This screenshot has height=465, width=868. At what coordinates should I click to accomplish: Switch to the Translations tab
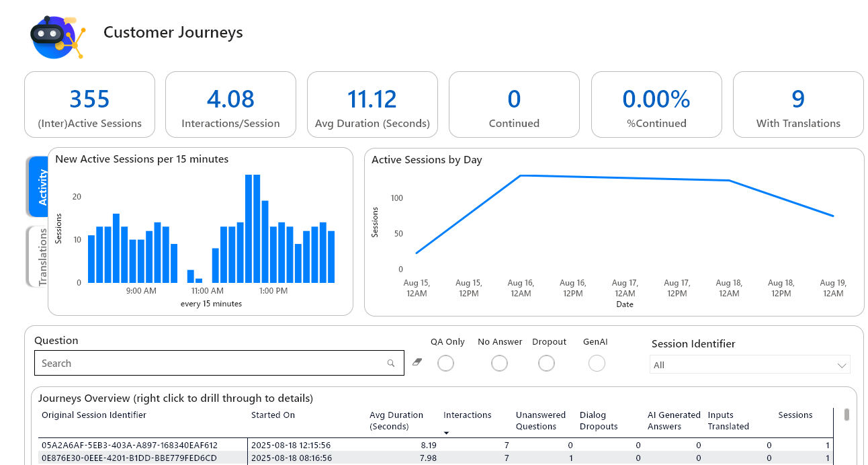click(x=40, y=257)
